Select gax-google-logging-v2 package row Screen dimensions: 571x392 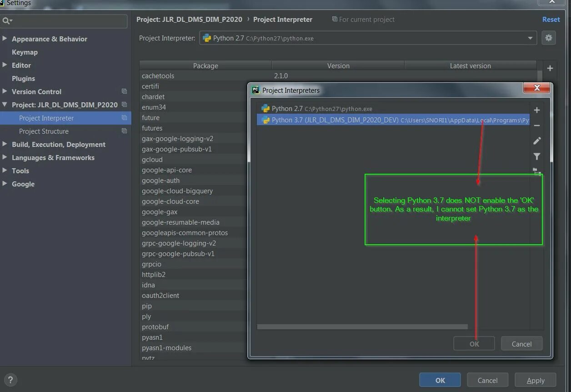177,138
